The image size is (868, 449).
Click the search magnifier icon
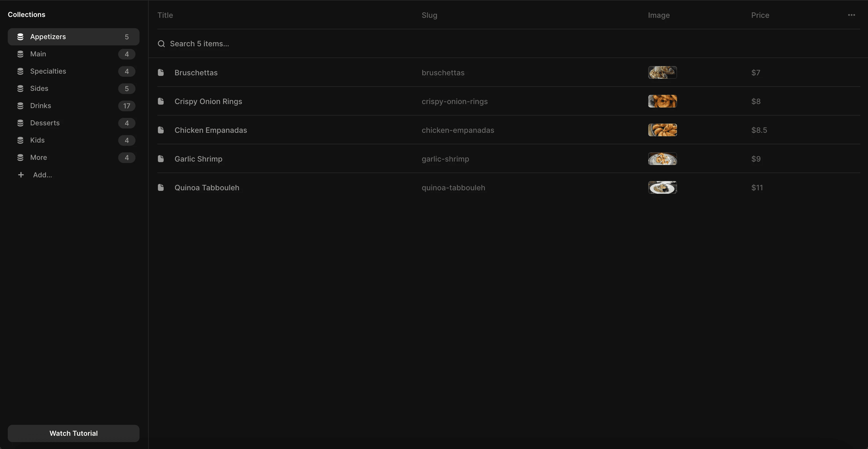[x=161, y=44]
